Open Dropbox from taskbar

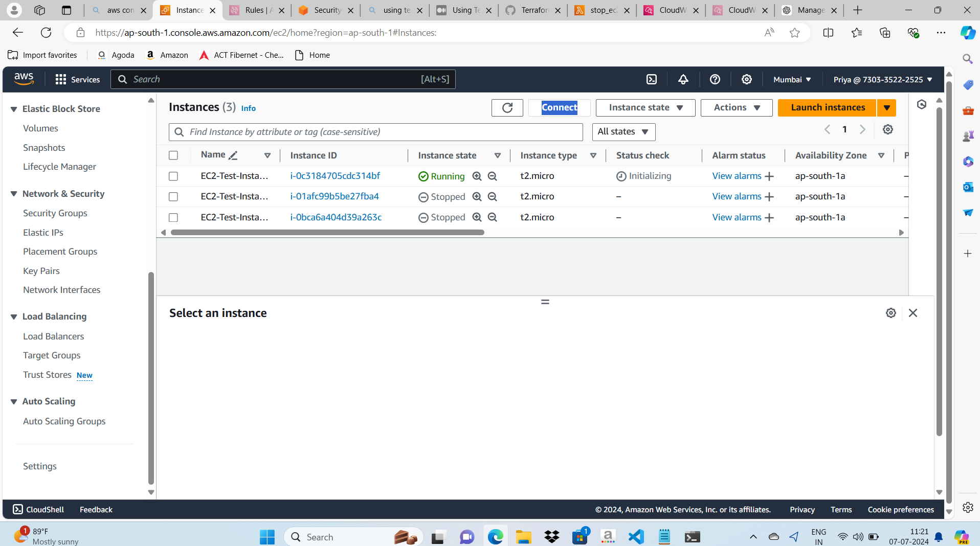(552, 537)
